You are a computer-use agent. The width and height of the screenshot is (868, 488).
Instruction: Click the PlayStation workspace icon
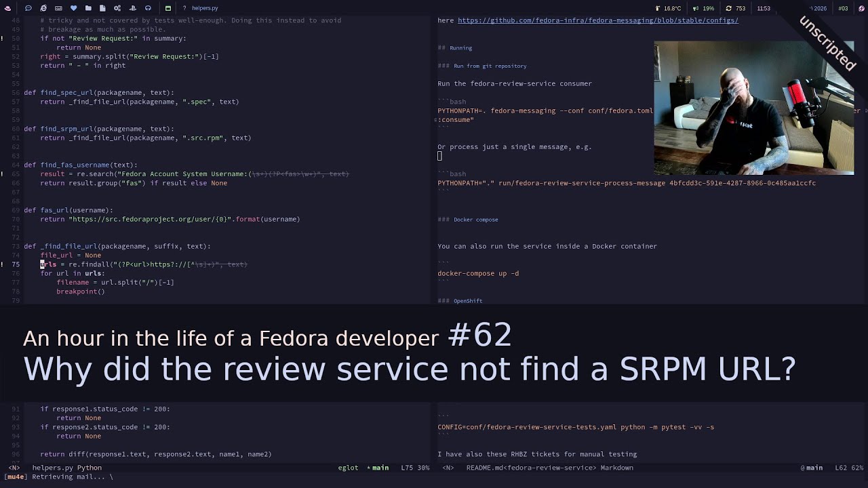pyautogui.click(x=132, y=8)
